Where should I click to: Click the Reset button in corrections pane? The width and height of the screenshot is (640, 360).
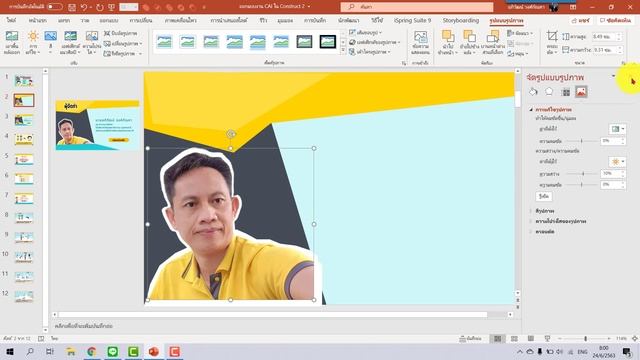pos(544,196)
